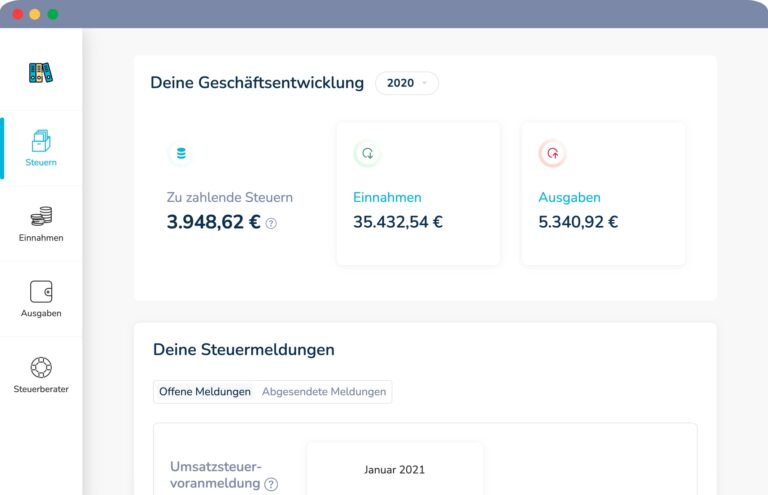Click the Ausgaben card arrow icon

[x=552, y=154]
